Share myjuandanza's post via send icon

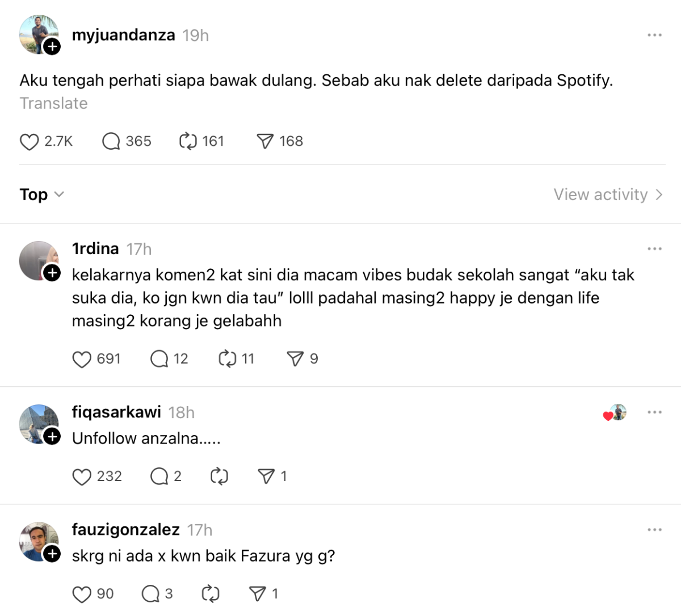pyautogui.click(x=265, y=141)
